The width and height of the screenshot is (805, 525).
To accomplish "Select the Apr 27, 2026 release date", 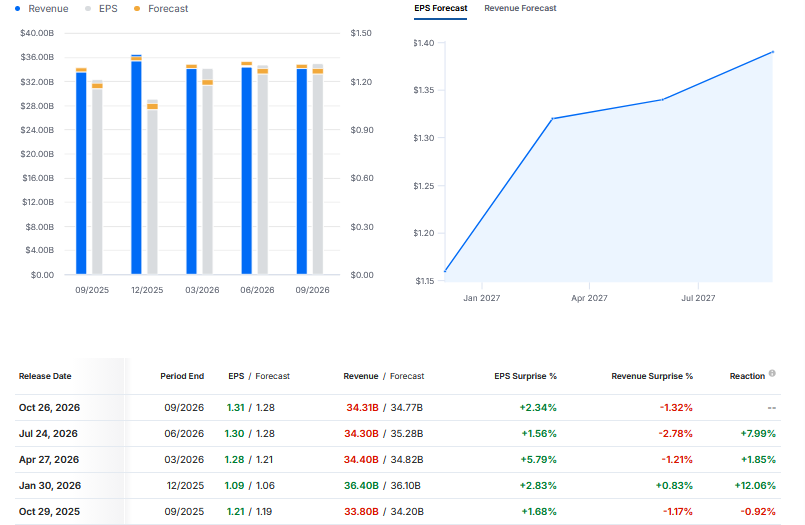I will click(49, 460).
